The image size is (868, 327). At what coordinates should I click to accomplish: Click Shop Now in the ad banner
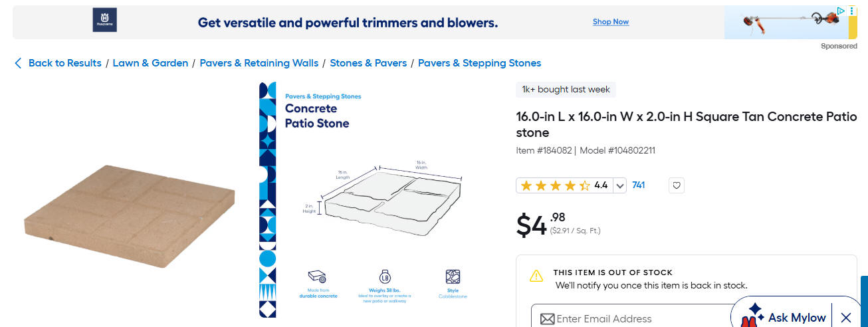(611, 22)
